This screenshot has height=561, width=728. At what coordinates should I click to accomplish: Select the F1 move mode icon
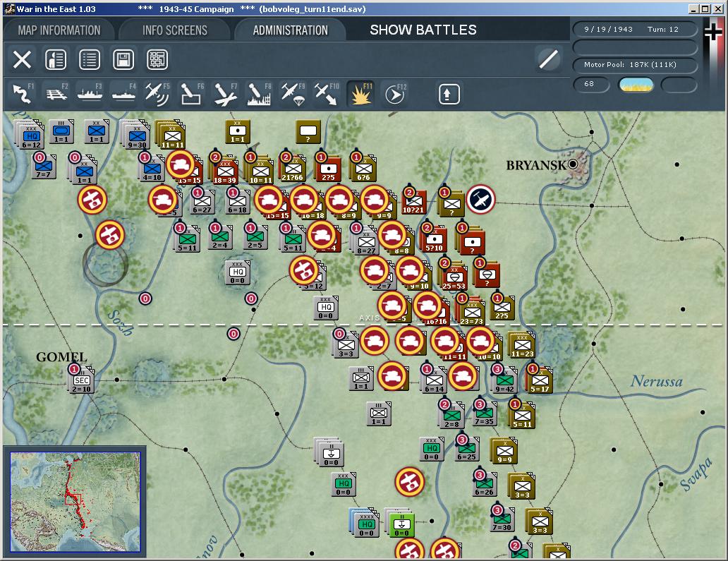[x=23, y=94]
